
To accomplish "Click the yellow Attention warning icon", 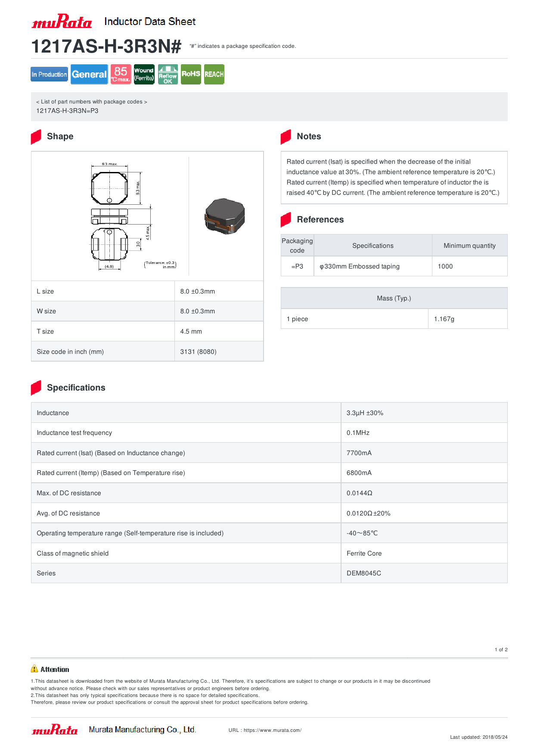I will 34,669.
